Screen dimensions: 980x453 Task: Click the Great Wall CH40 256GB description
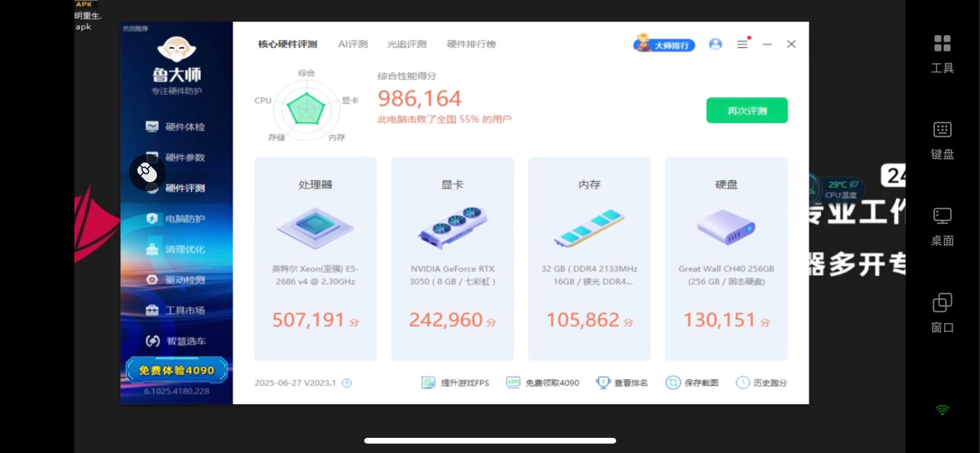726,275
